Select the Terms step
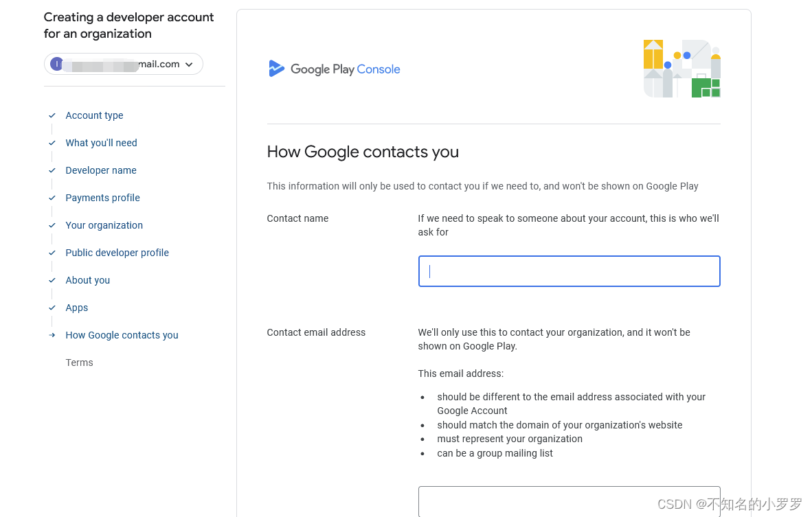 79,363
